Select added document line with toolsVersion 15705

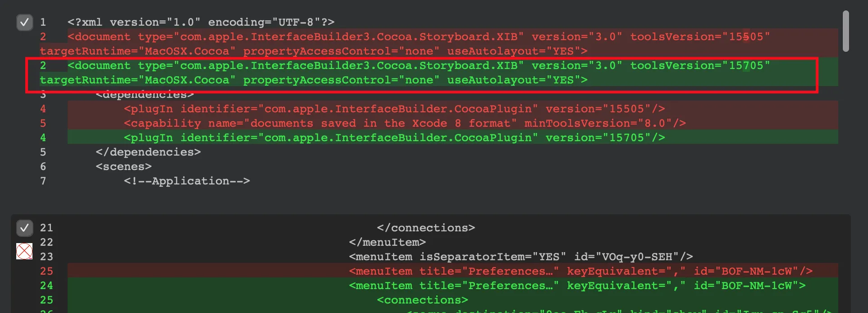pos(418,66)
